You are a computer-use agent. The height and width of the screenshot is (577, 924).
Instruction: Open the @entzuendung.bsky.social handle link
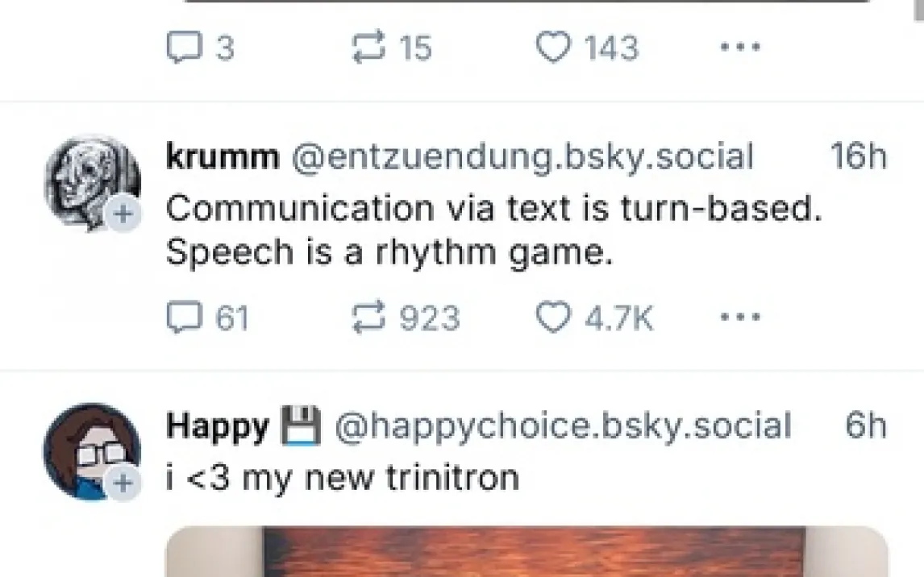pos(522,156)
